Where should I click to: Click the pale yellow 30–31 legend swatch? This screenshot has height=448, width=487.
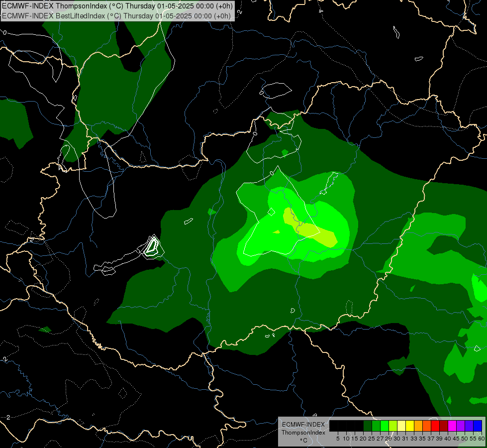point(401,426)
